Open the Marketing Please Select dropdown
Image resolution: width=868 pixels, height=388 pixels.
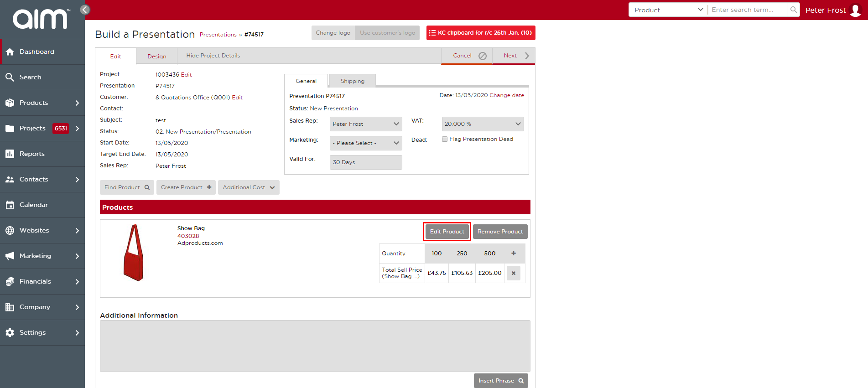pos(366,143)
